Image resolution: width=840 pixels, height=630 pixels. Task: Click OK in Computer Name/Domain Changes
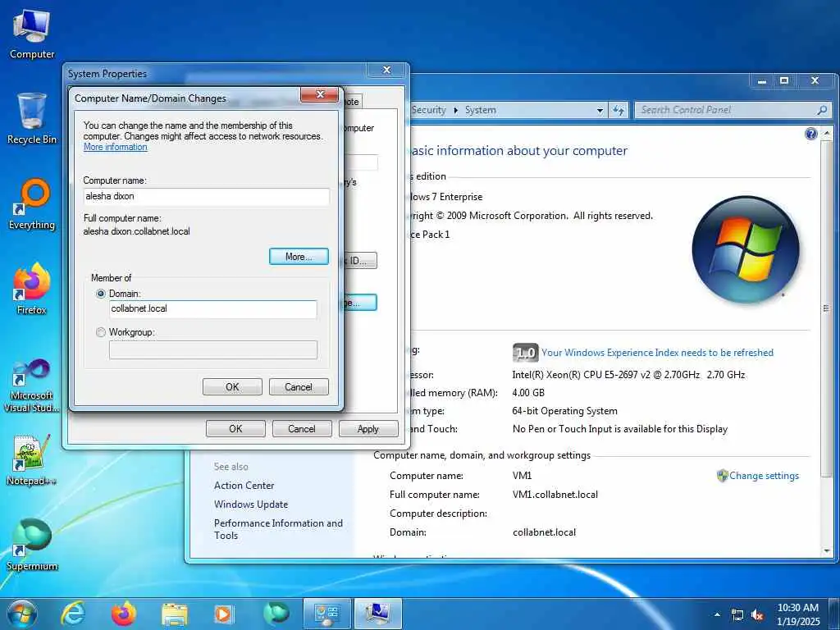click(x=232, y=387)
